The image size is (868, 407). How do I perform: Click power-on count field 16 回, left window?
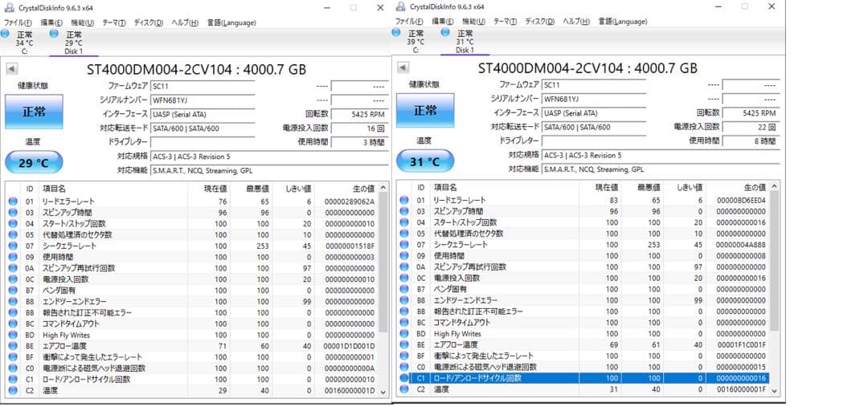pyautogui.click(x=360, y=128)
